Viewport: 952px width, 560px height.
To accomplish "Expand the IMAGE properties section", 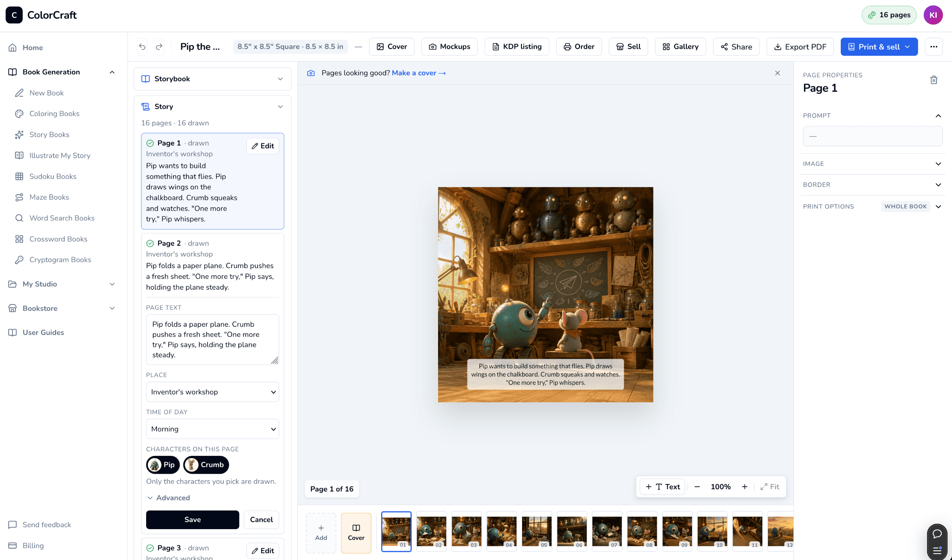I will point(872,164).
